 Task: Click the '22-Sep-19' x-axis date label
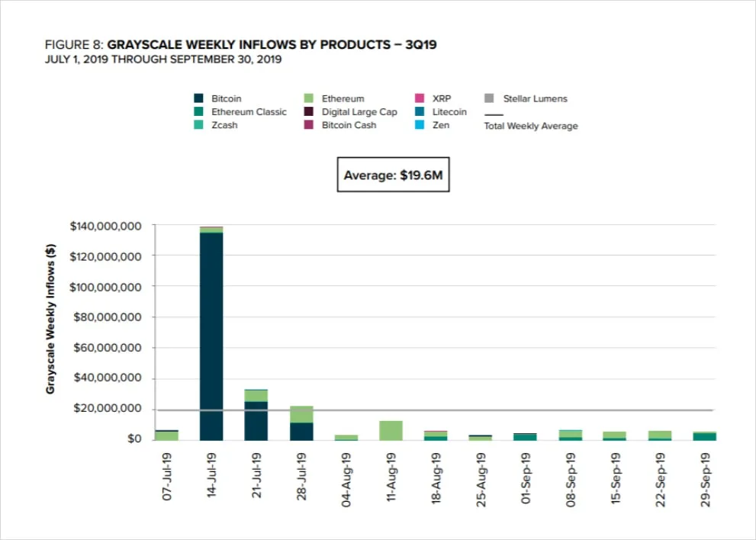point(661,480)
